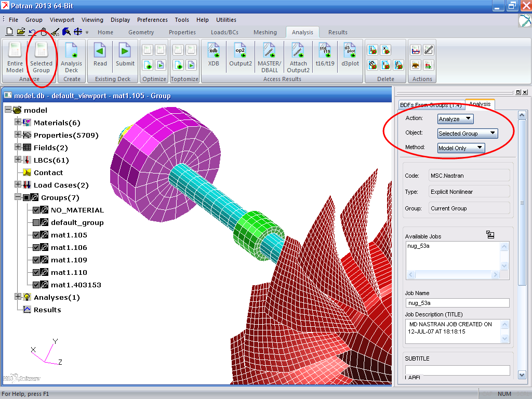532x399 pixels.
Task: Toggle mat1.106 group checkbox
Action: 36,247
